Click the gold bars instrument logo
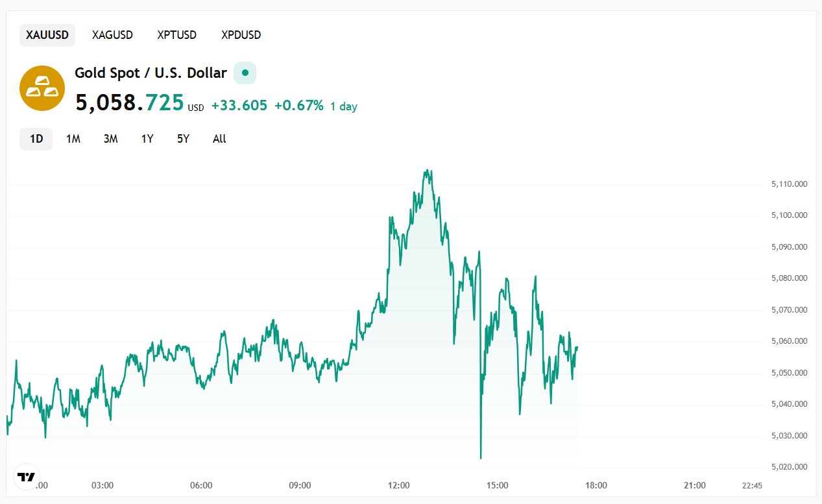This screenshot has height=504, width=822. tap(42, 88)
